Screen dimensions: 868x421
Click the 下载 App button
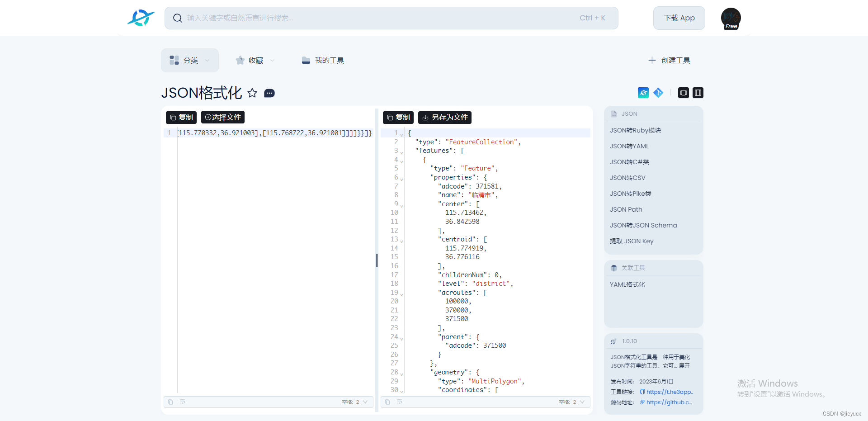(x=679, y=18)
